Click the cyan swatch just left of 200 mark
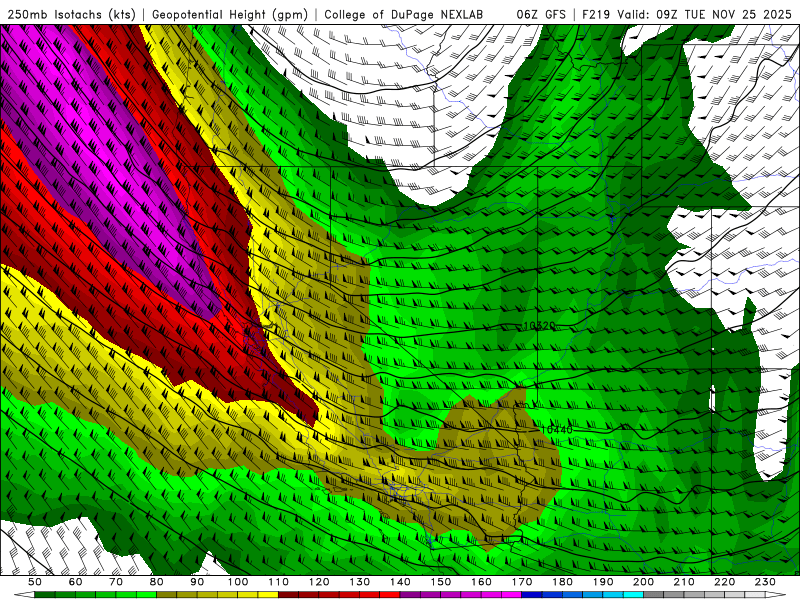This screenshot has width=800, height=600. pyautogui.click(x=633, y=595)
